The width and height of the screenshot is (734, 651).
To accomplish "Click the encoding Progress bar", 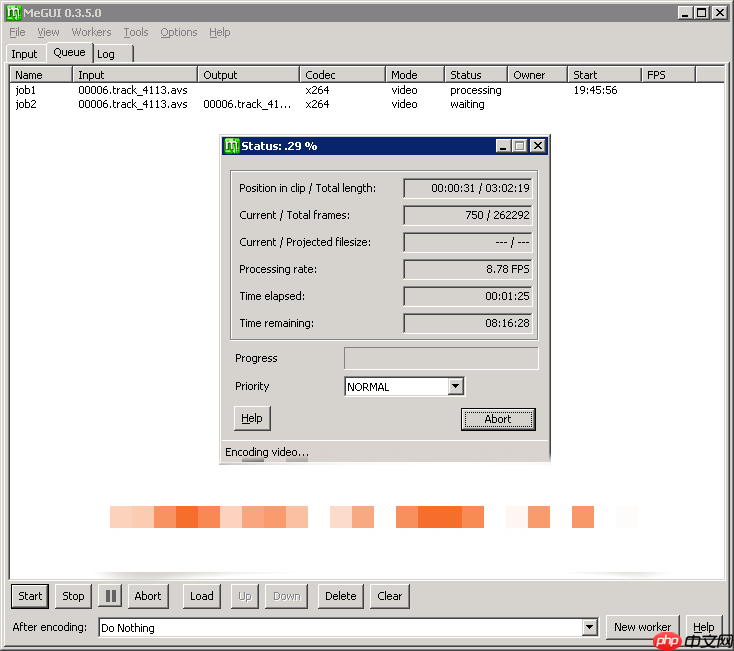I will [441, 358].
